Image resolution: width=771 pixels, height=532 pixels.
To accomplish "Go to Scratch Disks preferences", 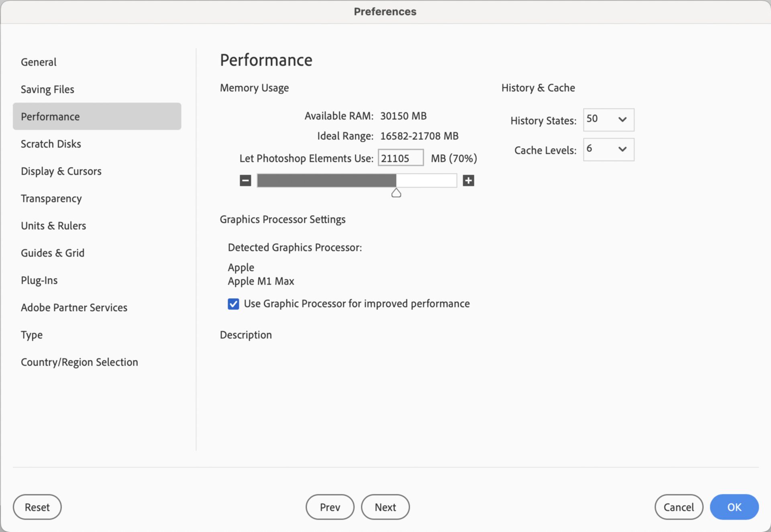I will (97, 144).
